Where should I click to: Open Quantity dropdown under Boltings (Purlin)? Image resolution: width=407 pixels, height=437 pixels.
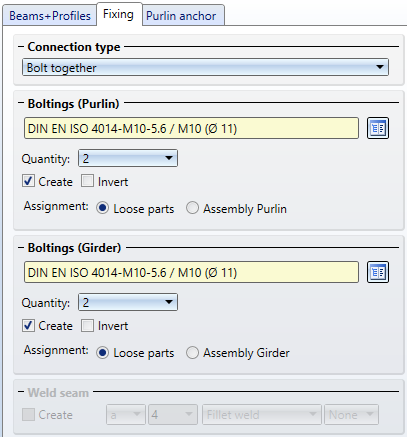(128, 158)
